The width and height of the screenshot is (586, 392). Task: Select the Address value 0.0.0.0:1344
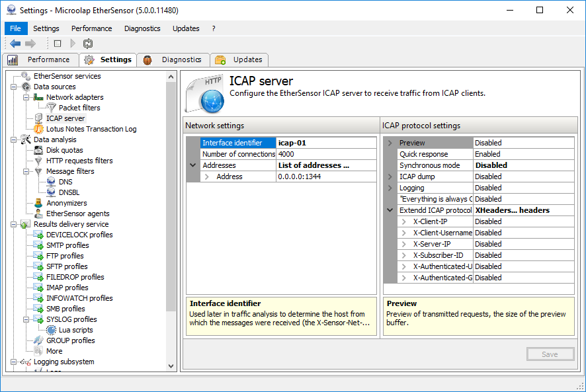coord(326,176)
